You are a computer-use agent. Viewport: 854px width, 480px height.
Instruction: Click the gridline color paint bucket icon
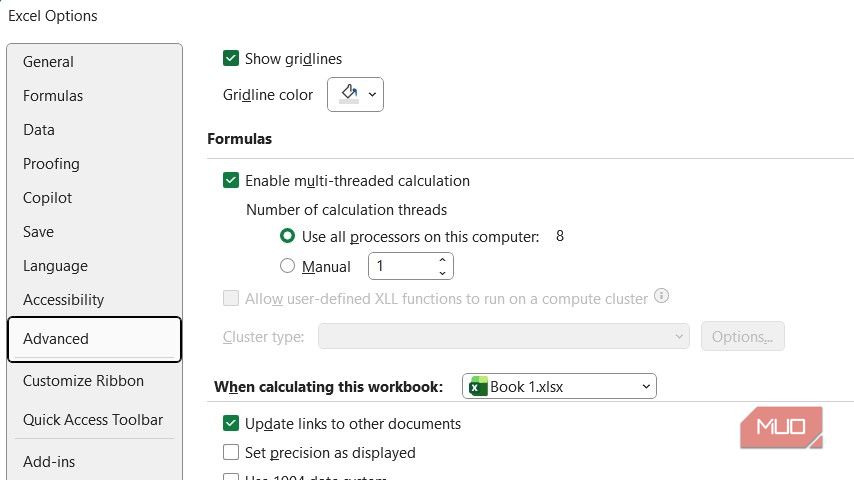[x=348, y=94]
